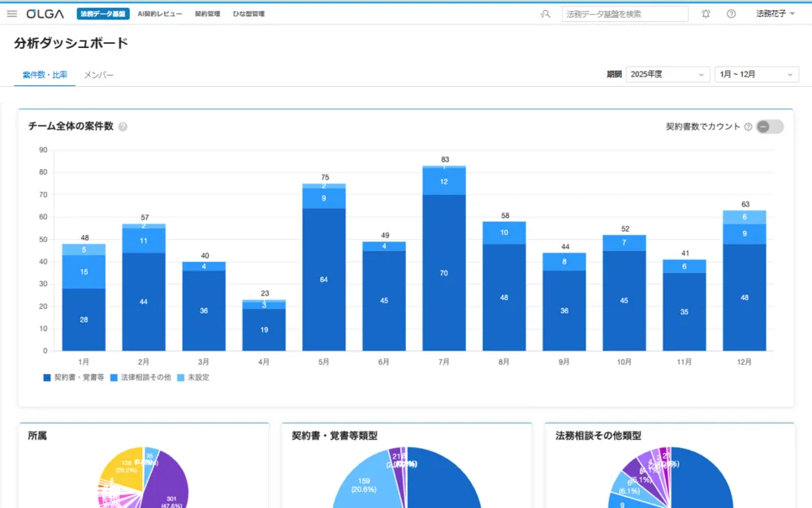The width and height of the screenshot is (812, 508).
Task: Open AI契約レビュー in the top navigation
Action: point(160,14)
